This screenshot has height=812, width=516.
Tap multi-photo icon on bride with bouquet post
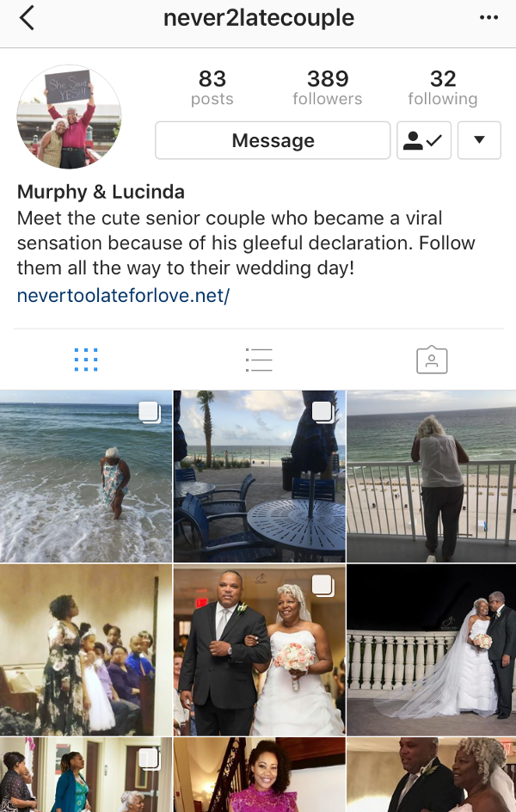(x=323, y=586)
